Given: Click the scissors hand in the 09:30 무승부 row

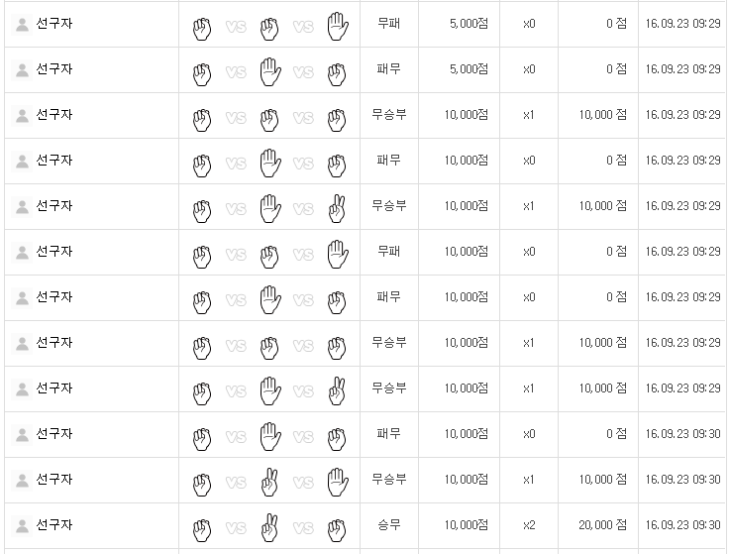Looking at the screenshot, I should click(267, 480).
